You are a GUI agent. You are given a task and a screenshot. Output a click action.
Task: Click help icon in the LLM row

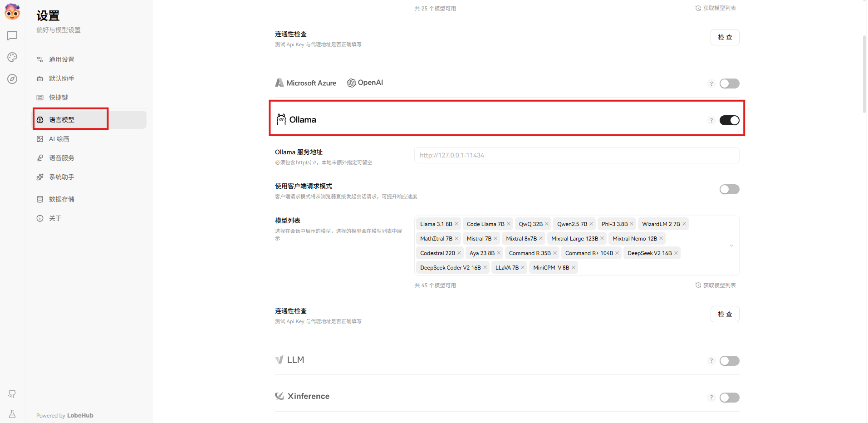711,361
